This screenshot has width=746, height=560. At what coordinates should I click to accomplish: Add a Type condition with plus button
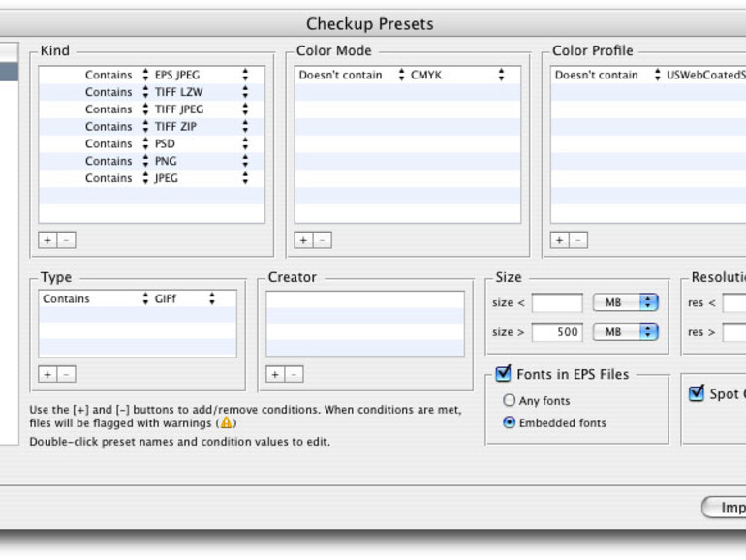(48, 374)
